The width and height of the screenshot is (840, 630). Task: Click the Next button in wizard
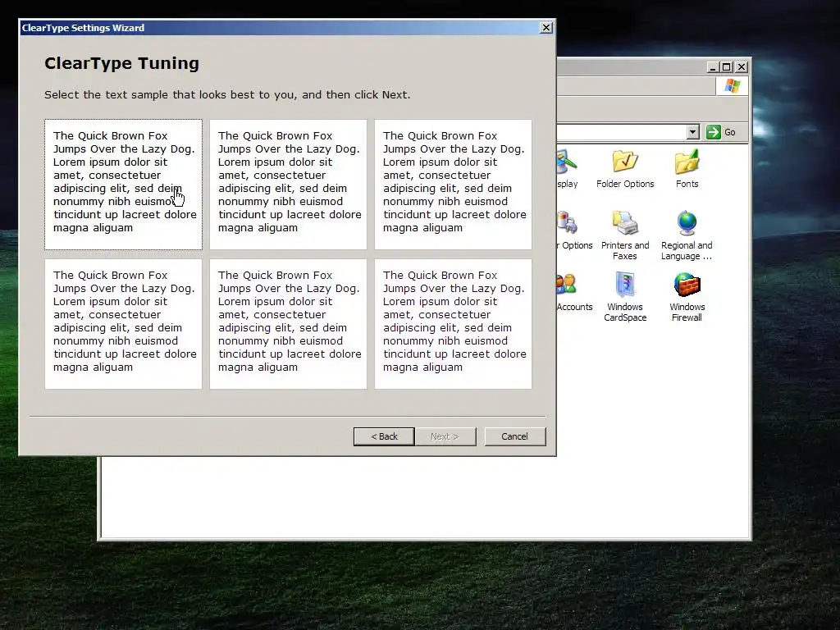coord(445,436)
